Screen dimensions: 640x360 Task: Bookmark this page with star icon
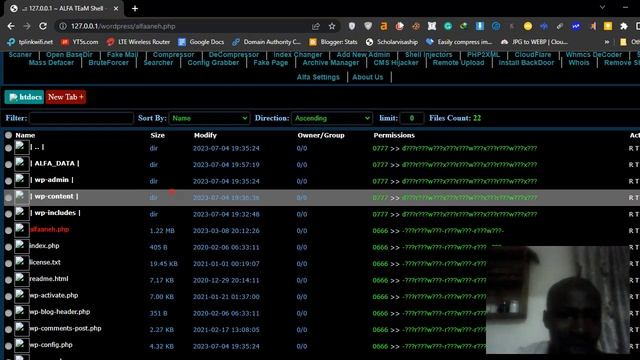point(332,26)
